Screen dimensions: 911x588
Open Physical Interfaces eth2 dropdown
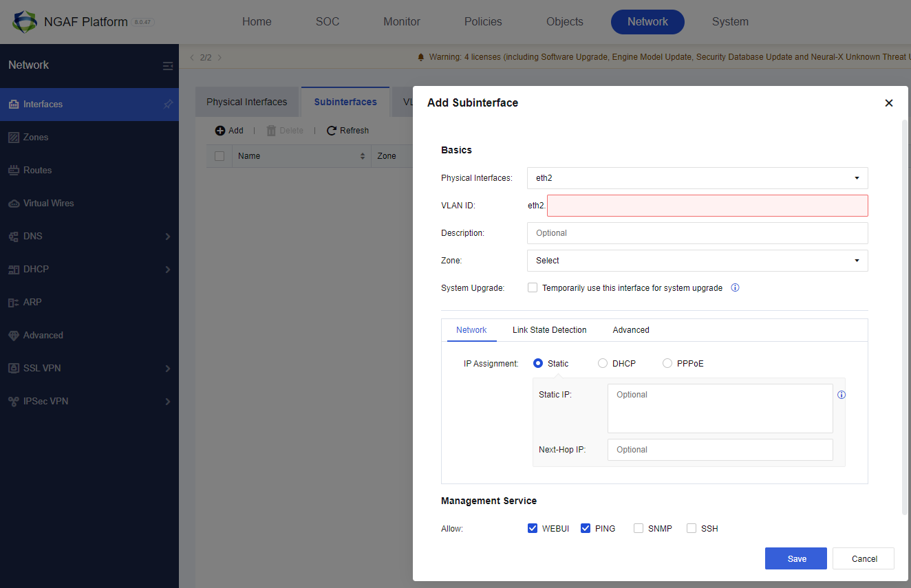point(698,178)
